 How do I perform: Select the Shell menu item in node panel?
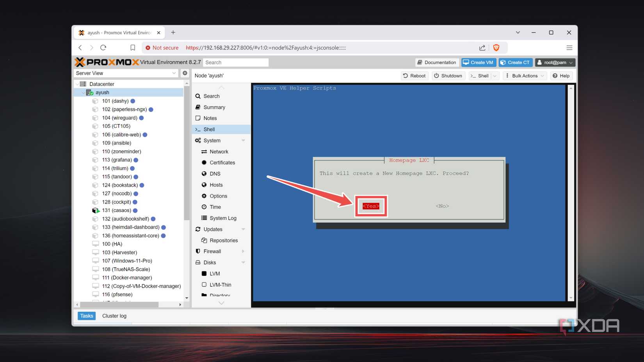pos(221,129)
